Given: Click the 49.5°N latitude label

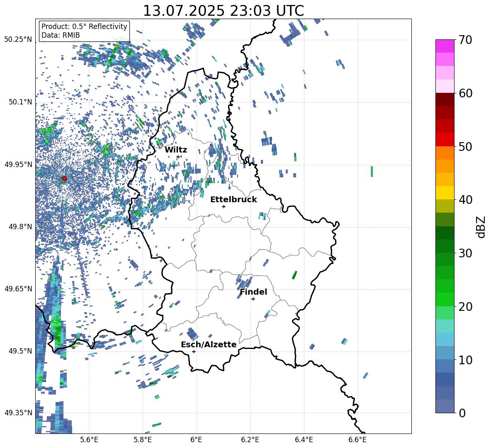Looking at the screenshot, I should pos(20,351).
